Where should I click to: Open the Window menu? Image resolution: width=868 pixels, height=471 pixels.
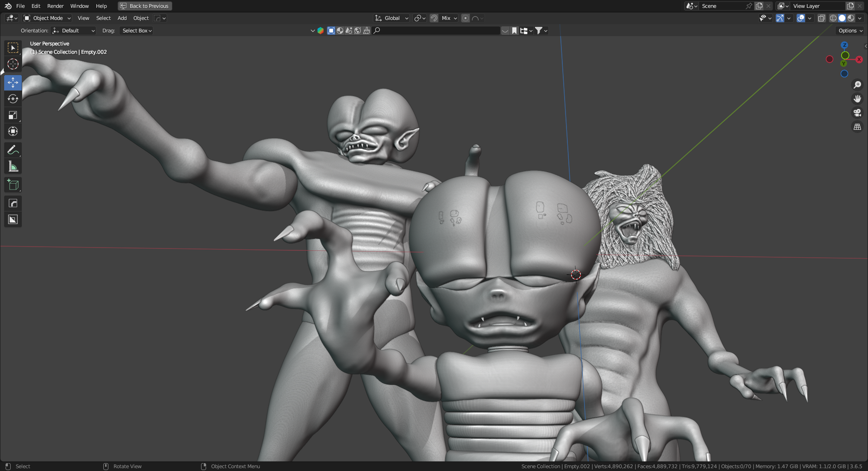tap(79, 6)
